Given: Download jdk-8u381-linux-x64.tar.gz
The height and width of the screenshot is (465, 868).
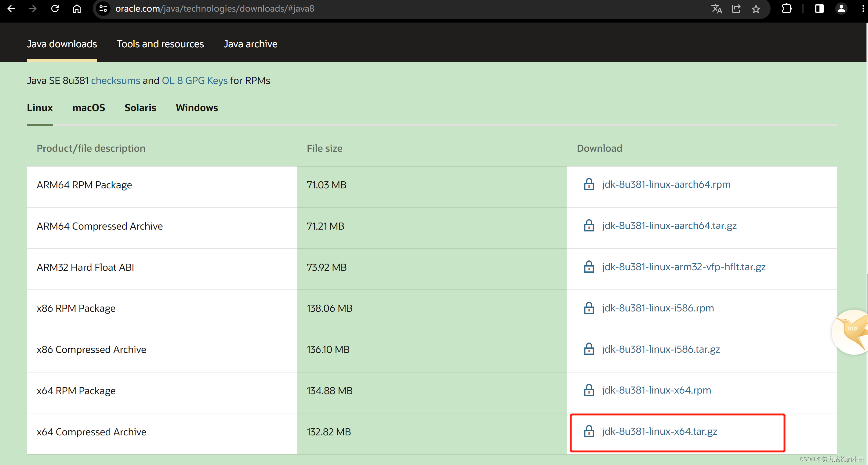Looking at the screenshot, I should coord(659,431).
